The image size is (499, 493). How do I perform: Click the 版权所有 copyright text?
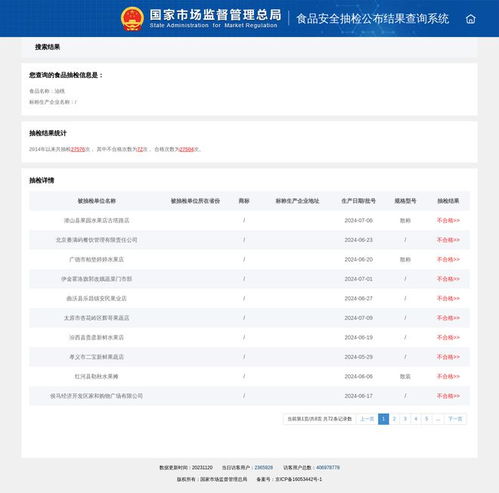click(212, 479)
